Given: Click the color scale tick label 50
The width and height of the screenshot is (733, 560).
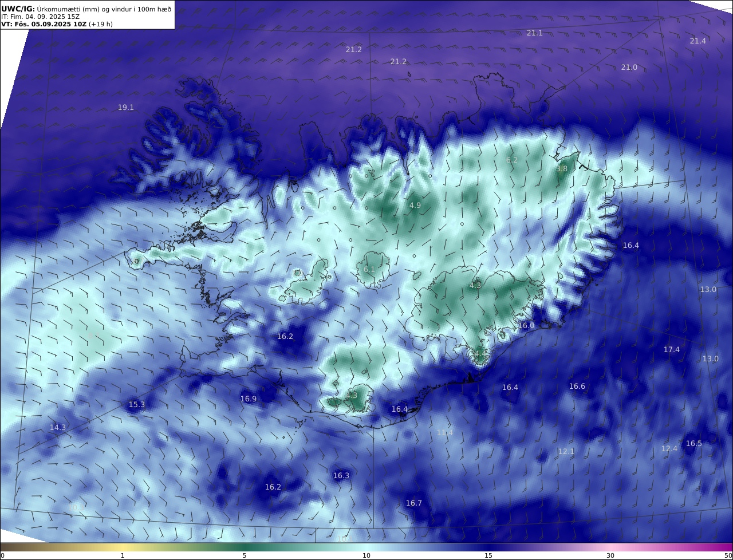Looking at the screenshot, I should (728, 555).
